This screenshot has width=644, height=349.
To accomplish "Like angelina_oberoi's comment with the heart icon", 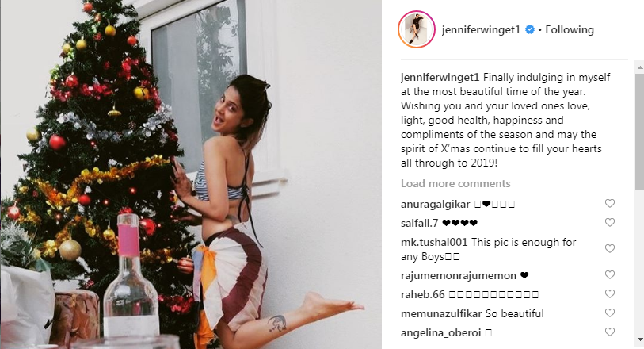I will tap(610, 332).
